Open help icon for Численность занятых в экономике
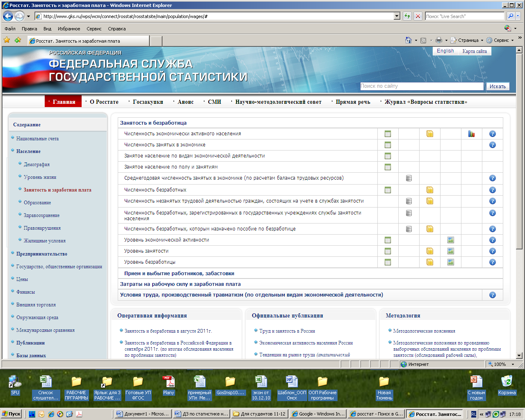 point(493,145)
